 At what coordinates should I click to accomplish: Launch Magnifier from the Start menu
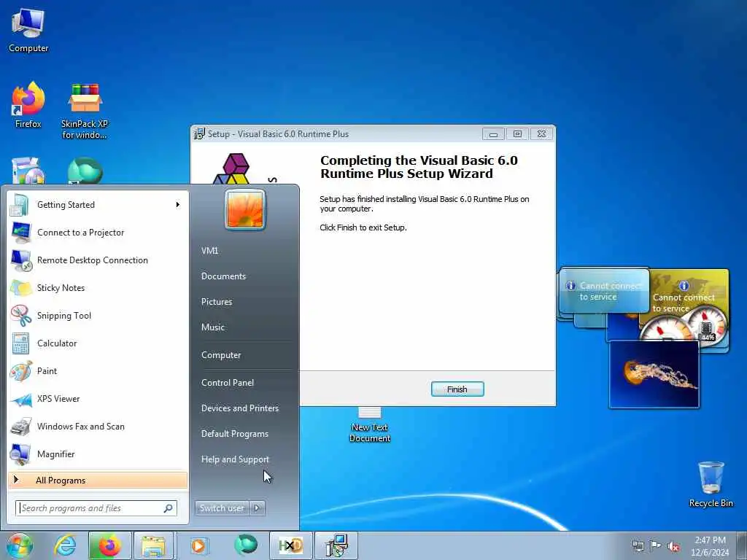[x=98, y=454]
